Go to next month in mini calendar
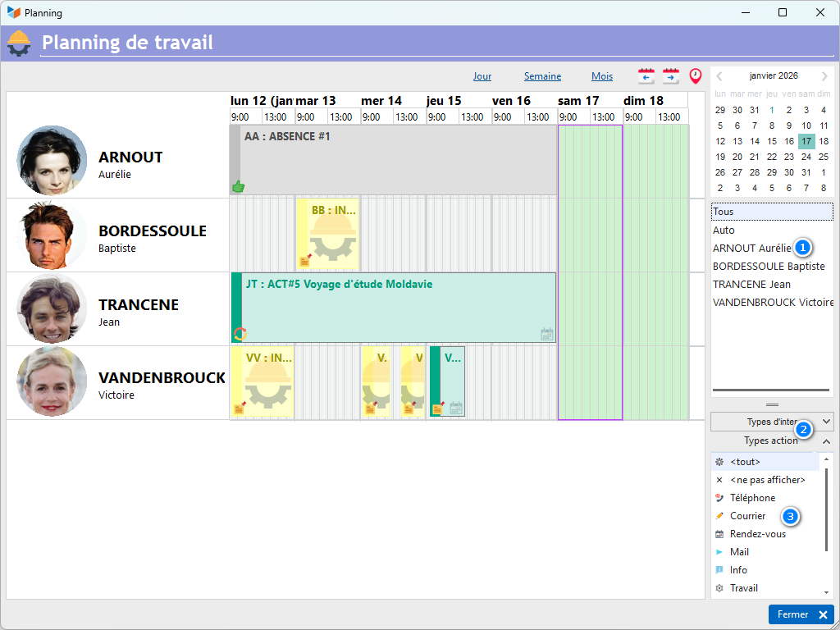Image resolution: width=840 pixels, height=630 pixels. 825,75
